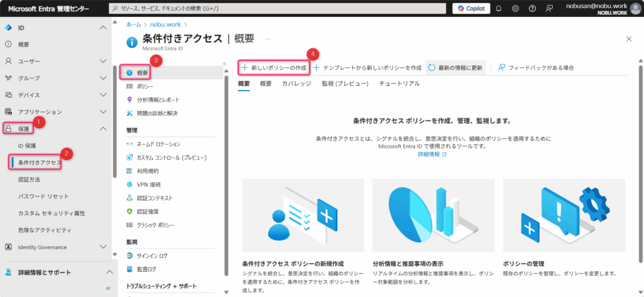Screen dimensions: 644x297
Task: Click the カスタム コントロール icon
Action: tap(130, 158)
